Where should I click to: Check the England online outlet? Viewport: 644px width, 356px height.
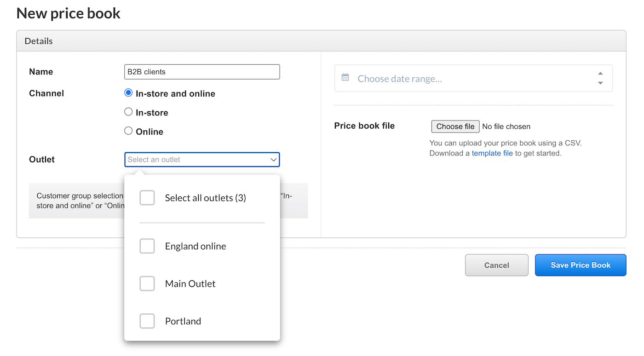pyautogui.click(x=147, y=246)
